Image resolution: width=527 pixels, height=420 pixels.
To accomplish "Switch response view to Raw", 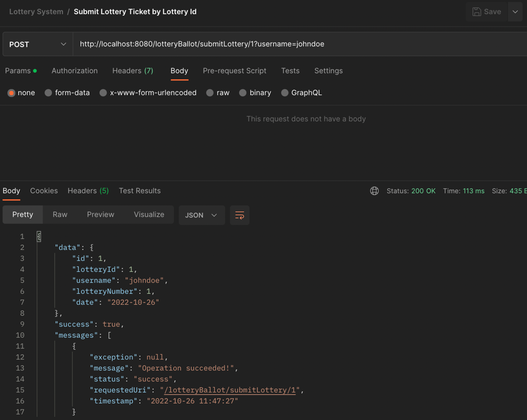I will point(60,215).
